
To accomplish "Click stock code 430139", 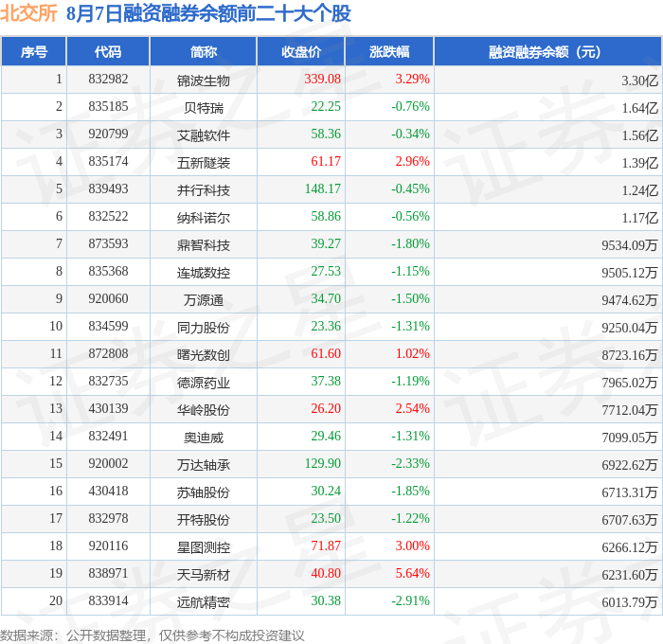I will point(108,409).
